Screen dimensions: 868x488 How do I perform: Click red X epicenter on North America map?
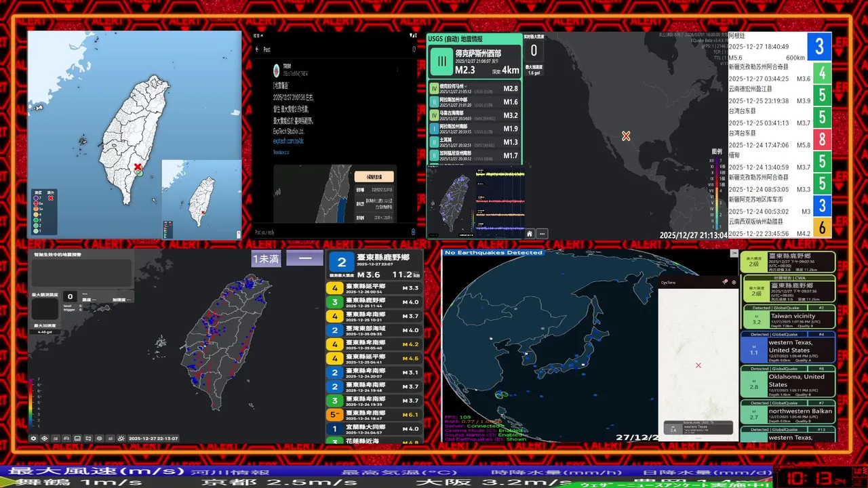(x=626, y=136)
